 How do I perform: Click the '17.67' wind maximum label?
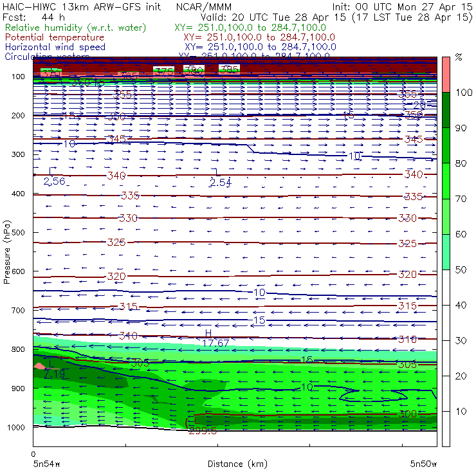pos(215,343)
